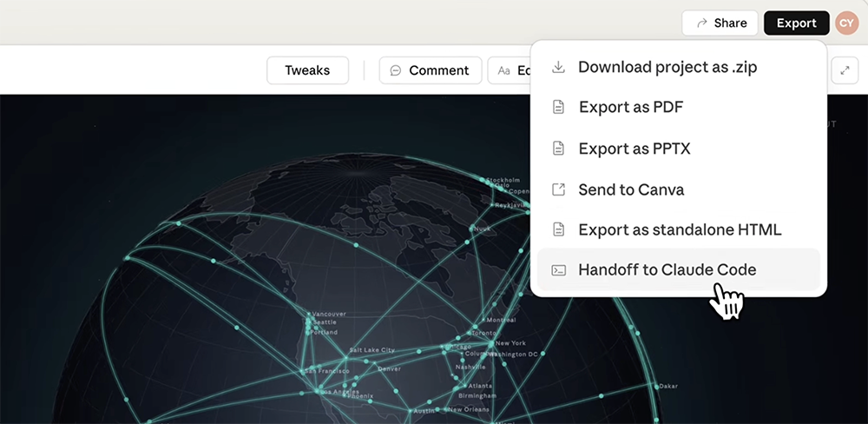Viewport: 868px width, 424px height.
Task: Select the Salt Lake City label on the globe
Action: (372, 350)
